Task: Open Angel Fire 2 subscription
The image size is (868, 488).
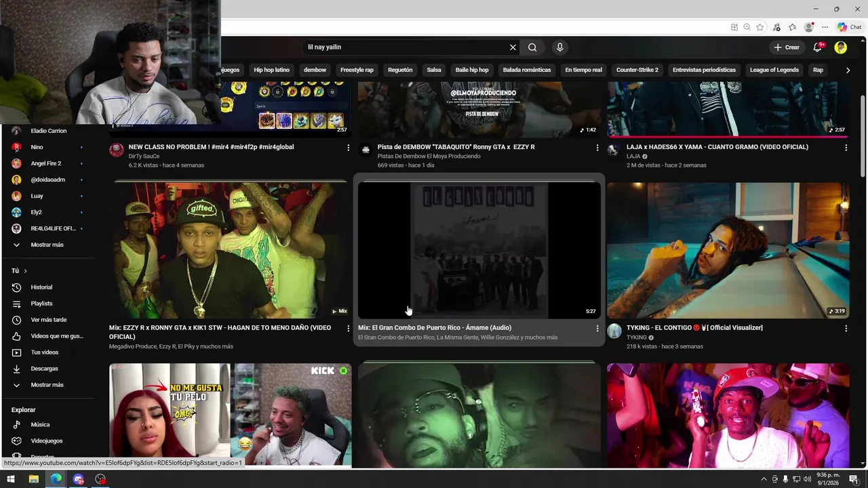Action: point(47,163)
